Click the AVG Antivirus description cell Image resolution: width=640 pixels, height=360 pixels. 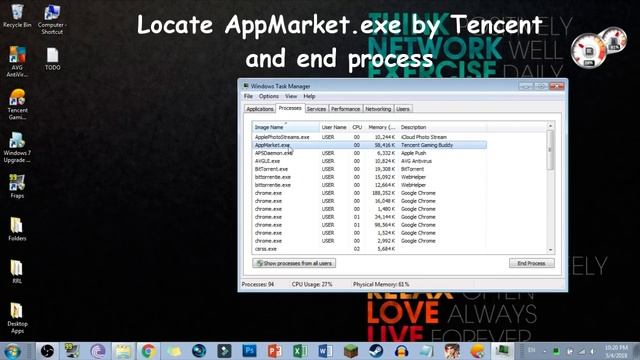[x=416, y=161]
